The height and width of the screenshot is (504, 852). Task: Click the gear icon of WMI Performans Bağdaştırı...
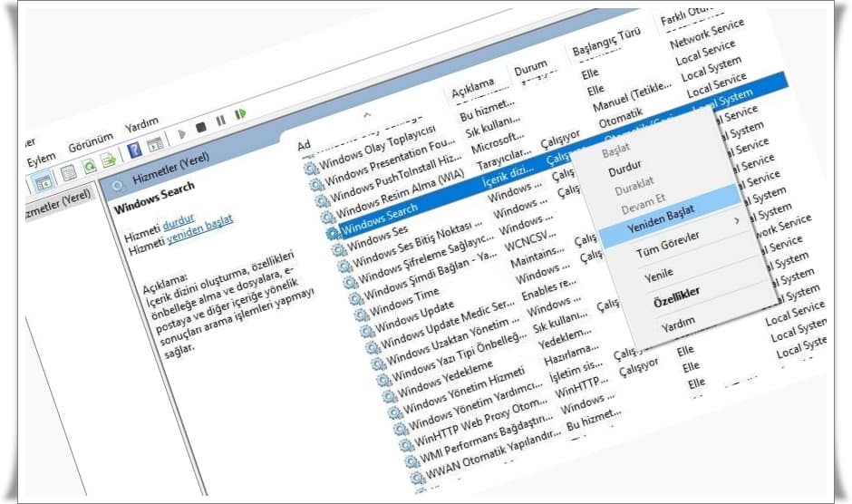(411, 461)
